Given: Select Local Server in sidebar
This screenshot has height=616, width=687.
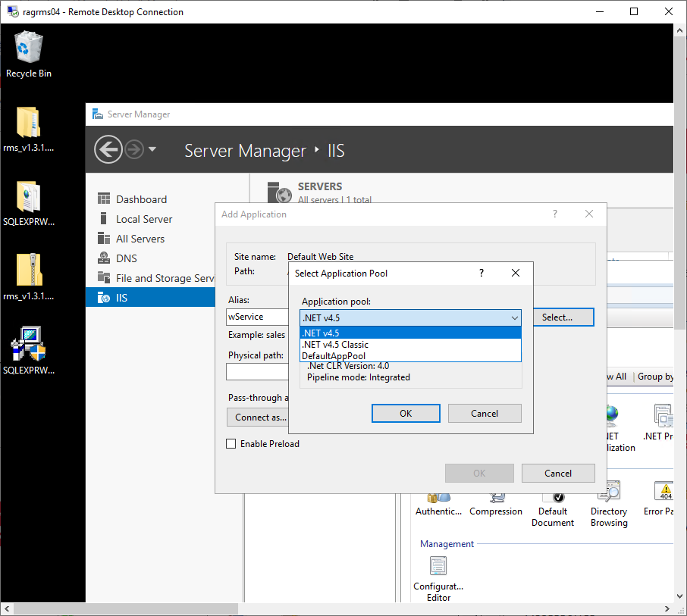Looking at the screenshot, I should 144,219.
